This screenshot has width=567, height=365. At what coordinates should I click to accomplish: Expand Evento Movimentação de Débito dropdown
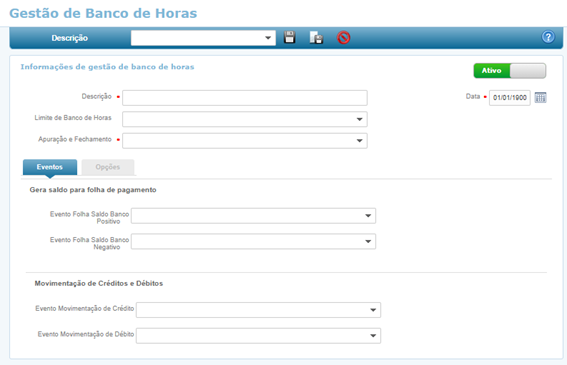pos(258,336)
